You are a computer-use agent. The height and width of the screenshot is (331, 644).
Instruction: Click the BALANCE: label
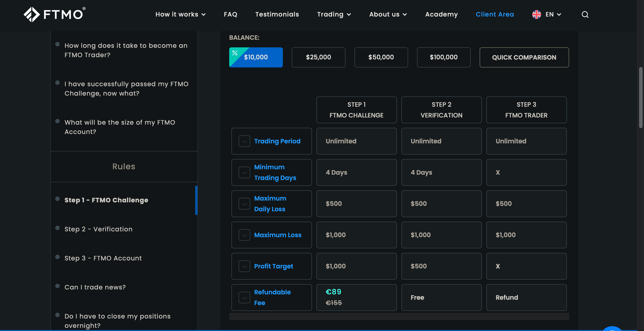tap(244, 38)
